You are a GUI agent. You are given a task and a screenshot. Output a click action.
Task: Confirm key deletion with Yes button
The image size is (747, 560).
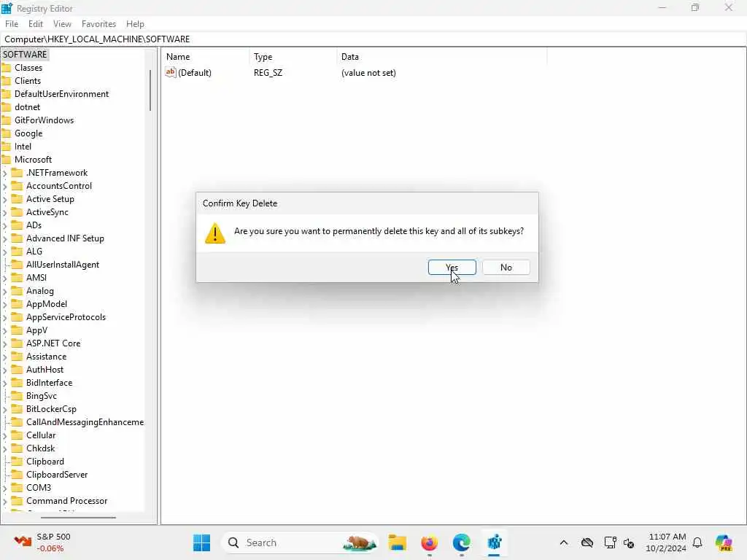452,267
